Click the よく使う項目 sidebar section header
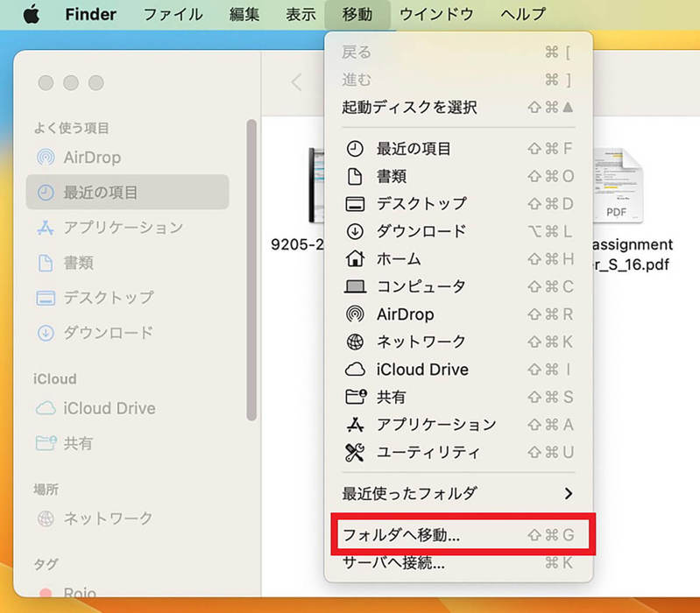The width and height of the screenshot is (700, 613). 72,128
